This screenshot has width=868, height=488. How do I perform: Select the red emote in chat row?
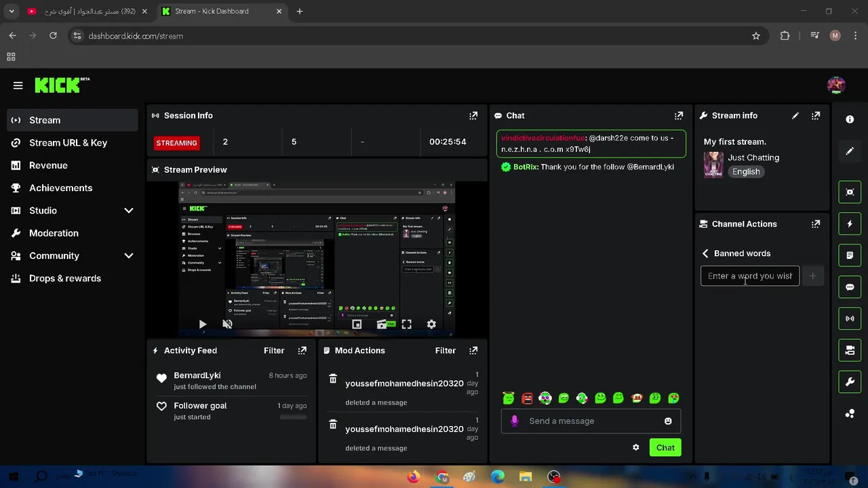pos(527,399)
